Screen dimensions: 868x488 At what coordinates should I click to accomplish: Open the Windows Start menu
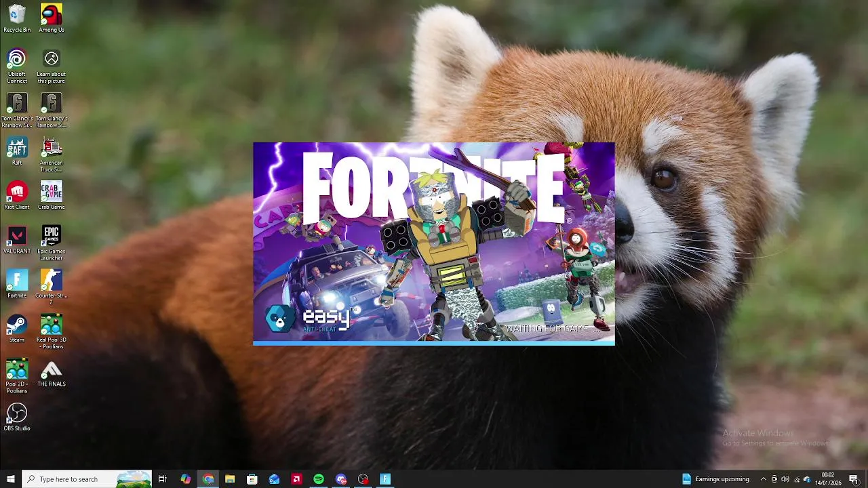click(11, 479)
